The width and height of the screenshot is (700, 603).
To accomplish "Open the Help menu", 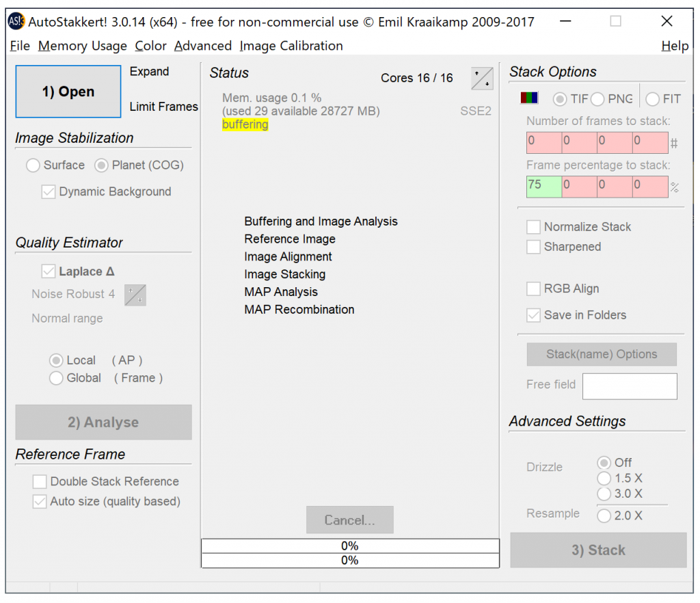I will click(675, 46).
